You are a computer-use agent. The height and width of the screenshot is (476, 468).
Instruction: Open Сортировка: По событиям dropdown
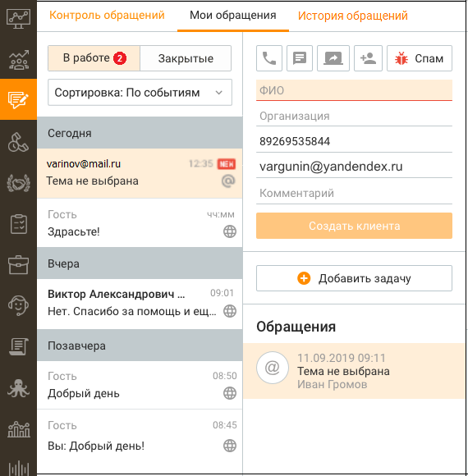(140, 93)
